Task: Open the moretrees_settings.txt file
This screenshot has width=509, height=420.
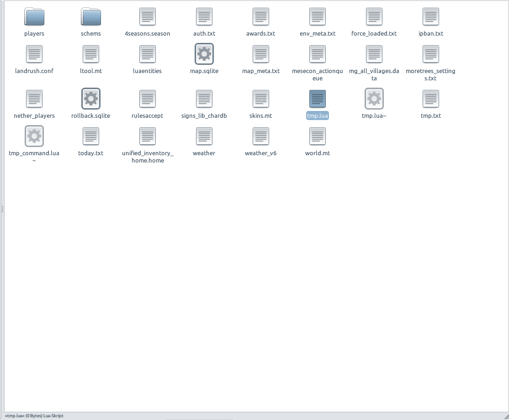Action: 430,53
